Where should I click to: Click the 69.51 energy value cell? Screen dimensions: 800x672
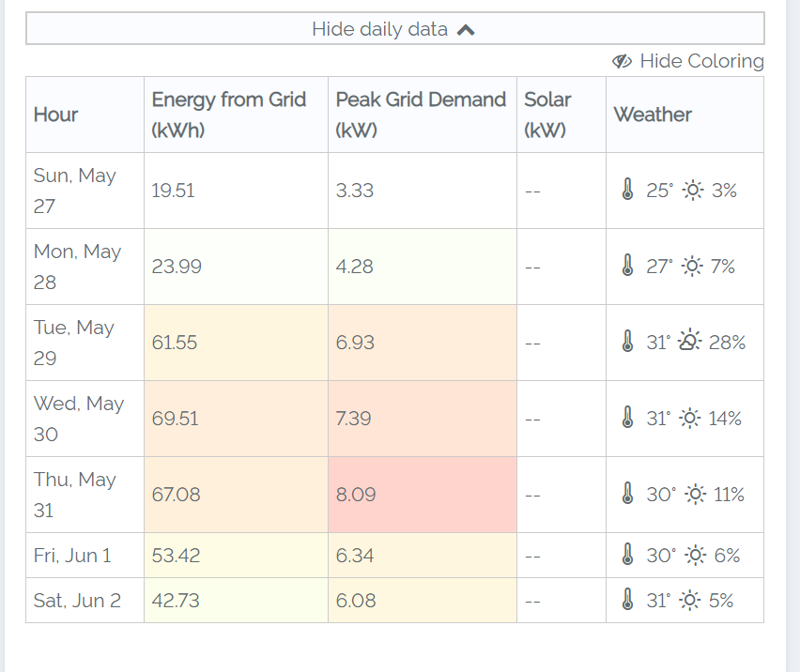point(236,419)
